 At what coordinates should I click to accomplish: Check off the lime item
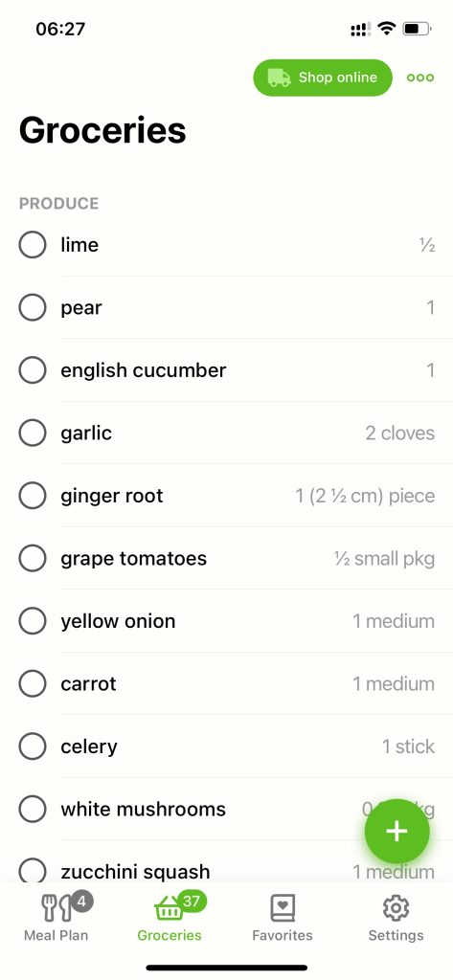pyautogui.click(x=33, y=244)
